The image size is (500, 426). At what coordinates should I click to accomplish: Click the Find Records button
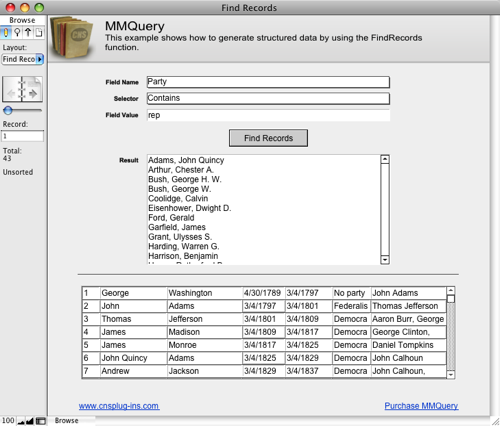pos(268,138)
